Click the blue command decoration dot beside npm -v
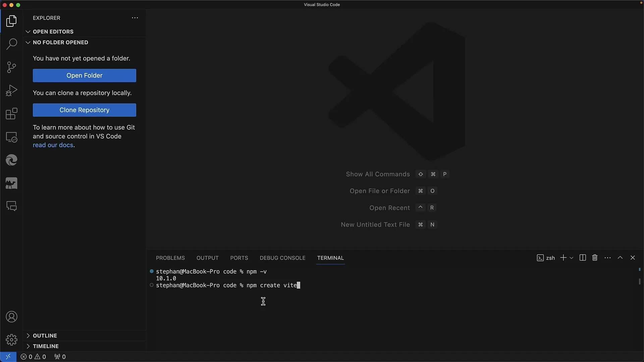The width and height of the screenshot is (644, 362). (152, 271)
